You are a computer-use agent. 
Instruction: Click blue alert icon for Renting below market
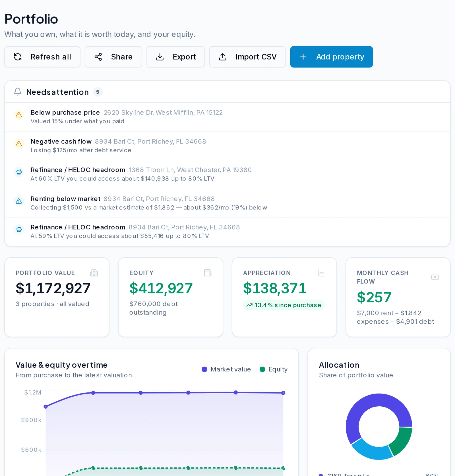click(19, 201)
